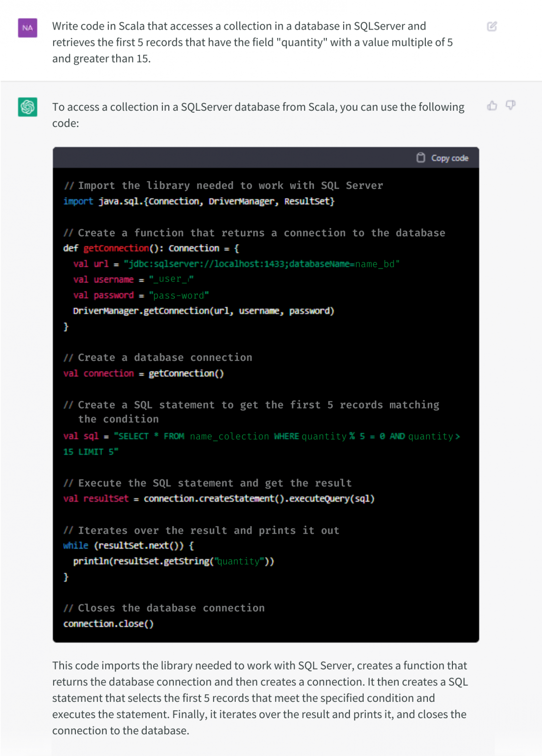Click the comment about closing the connection
The image size is (542, 756).
164,608
